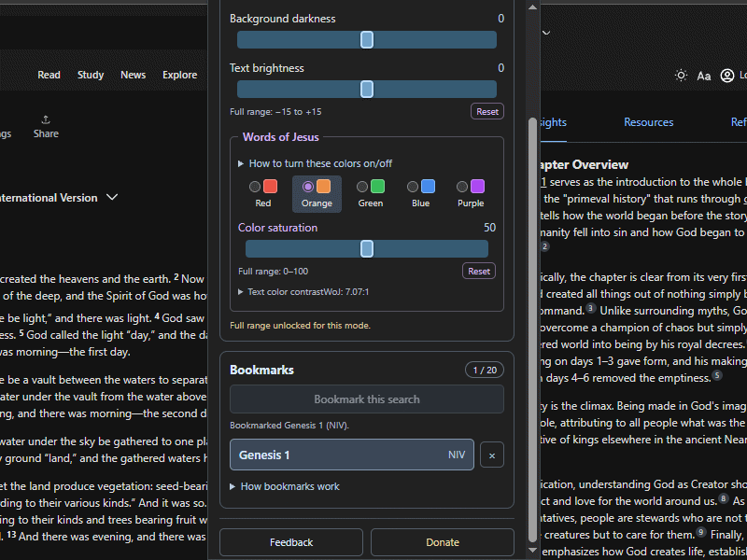Switch to the Resources tab

[x=648, y=122]
